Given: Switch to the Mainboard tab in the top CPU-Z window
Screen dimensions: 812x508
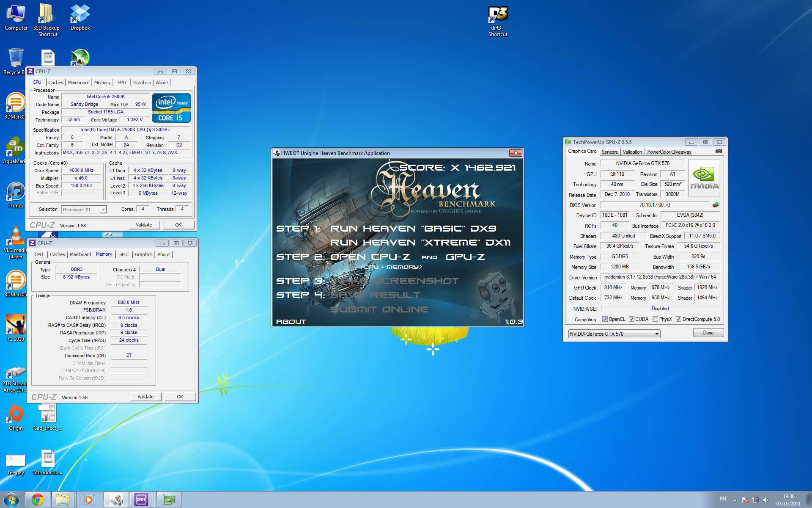Looking at the screenshot, I should click(x=79, y=83).
